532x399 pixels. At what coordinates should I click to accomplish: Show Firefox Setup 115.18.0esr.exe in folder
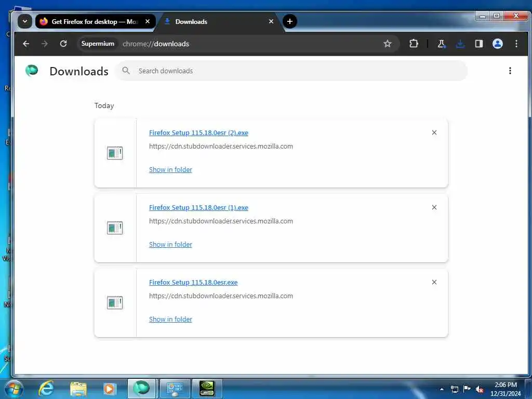170,320
